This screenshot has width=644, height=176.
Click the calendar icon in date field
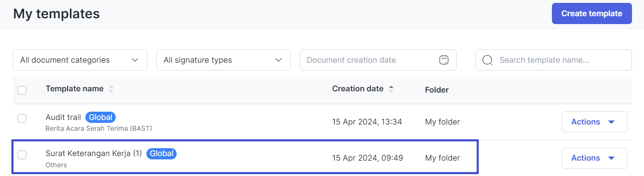pos(444,60)
